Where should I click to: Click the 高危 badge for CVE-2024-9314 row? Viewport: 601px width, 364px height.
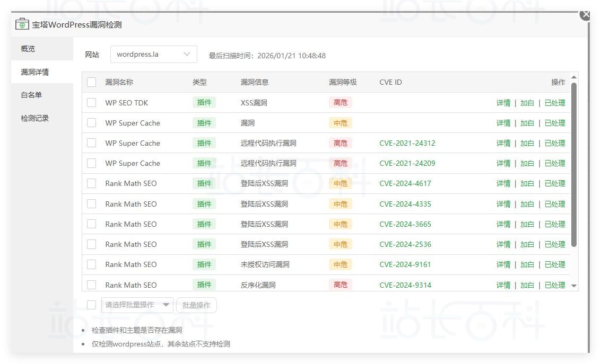340,285
